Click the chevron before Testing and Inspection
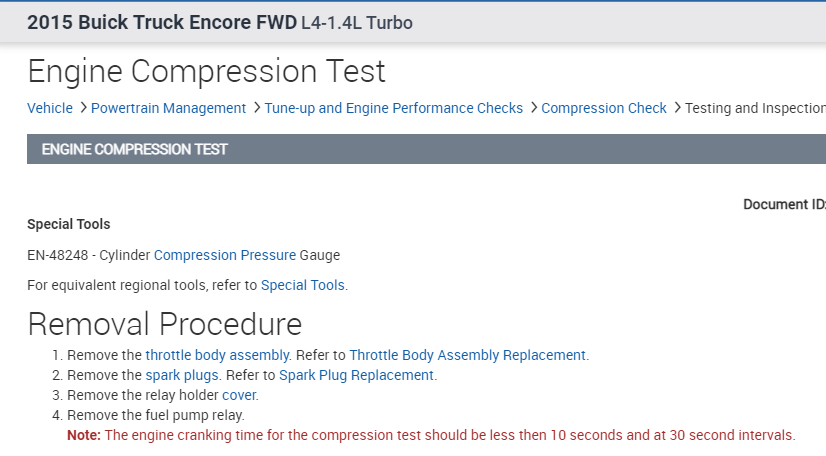Viewport: 826px width, 456px height. click(x=676, y=108)
